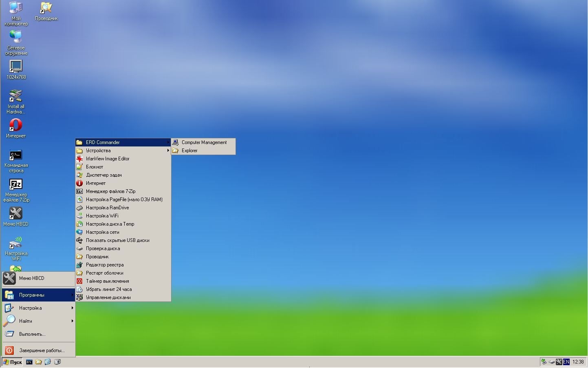588x368 pixels.
Task: Open Настройка PageFile (мало ОЗУ RAM)
Action: pyautogui.click(x=123, y=200)
